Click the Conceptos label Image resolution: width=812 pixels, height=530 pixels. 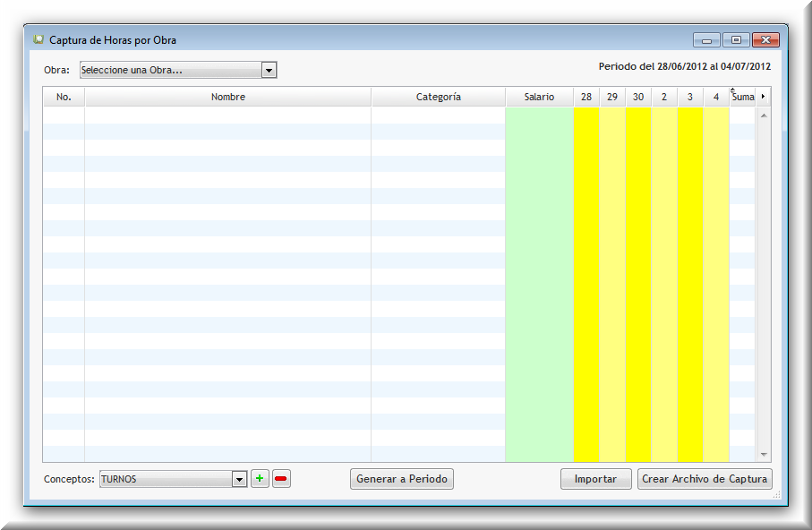tap(69, 479)
